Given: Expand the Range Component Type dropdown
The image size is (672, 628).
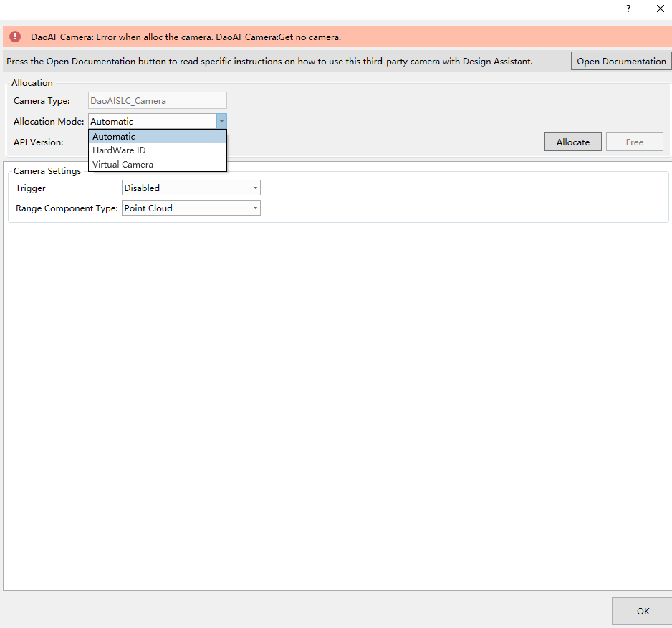Looking at the screenshot, I should pos(191,208).
